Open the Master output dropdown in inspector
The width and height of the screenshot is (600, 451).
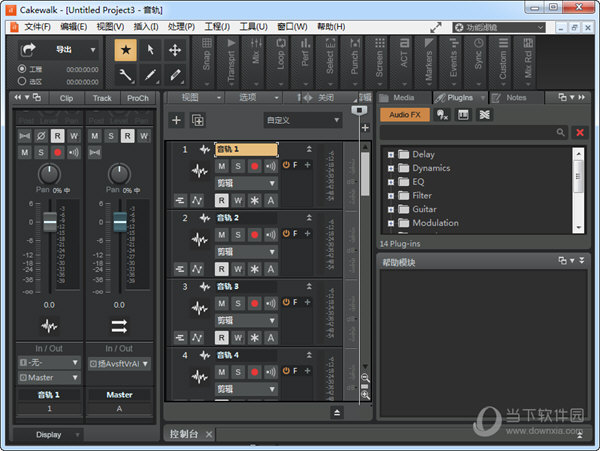49,378
